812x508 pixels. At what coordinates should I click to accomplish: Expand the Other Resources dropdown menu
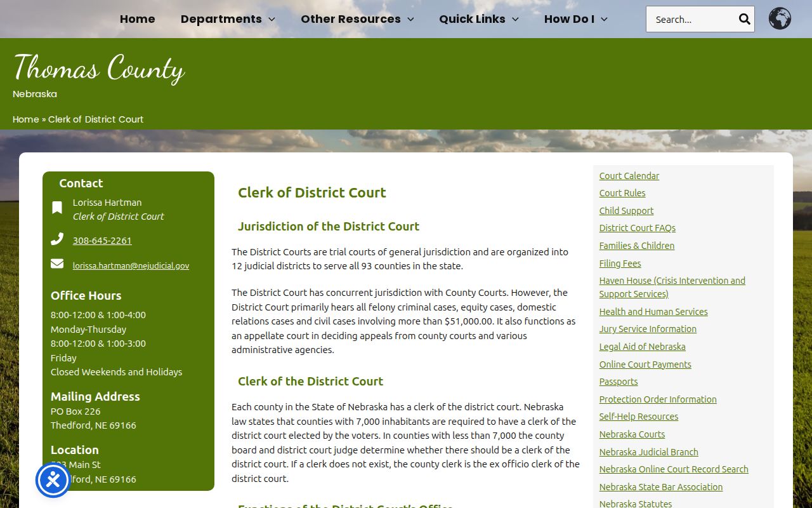point(357,19)
